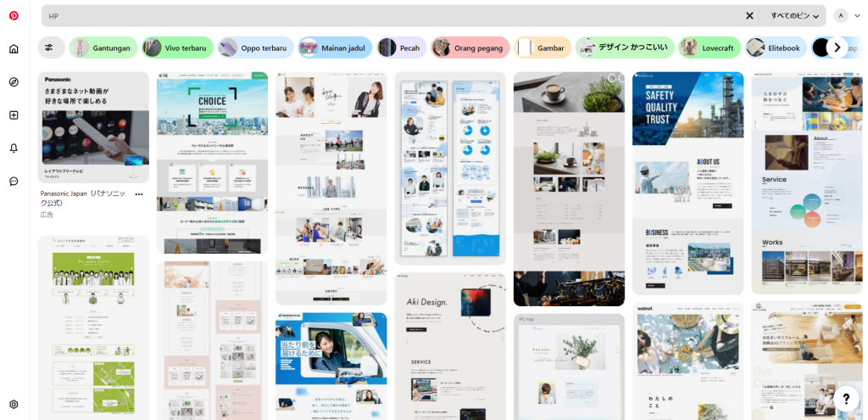This screenshot has height=420, width=868.
Task: Select the Gantungan filter chip
Action: (x=103, y=48)
